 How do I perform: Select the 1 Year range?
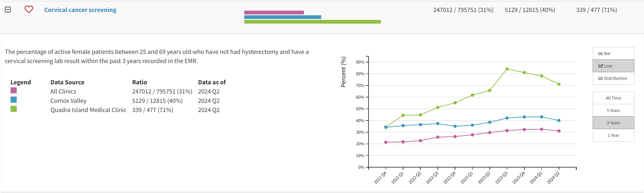(x=613, y=135)
